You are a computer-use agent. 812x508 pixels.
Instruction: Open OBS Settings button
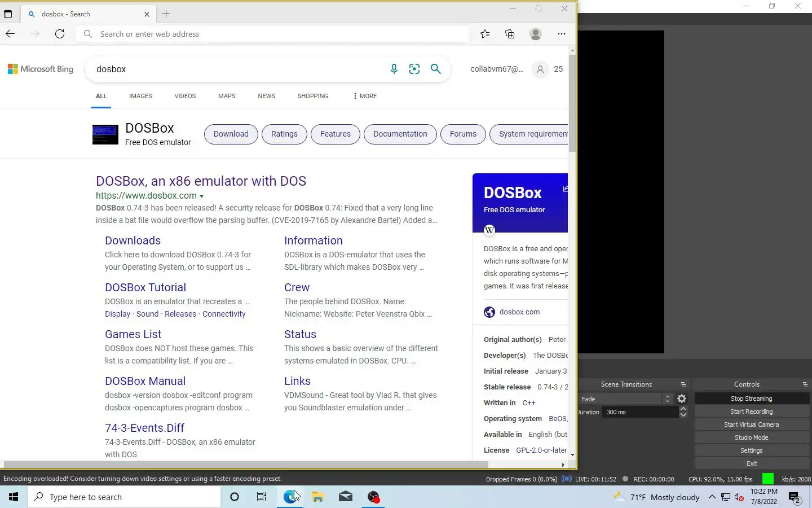pos(751,450)
